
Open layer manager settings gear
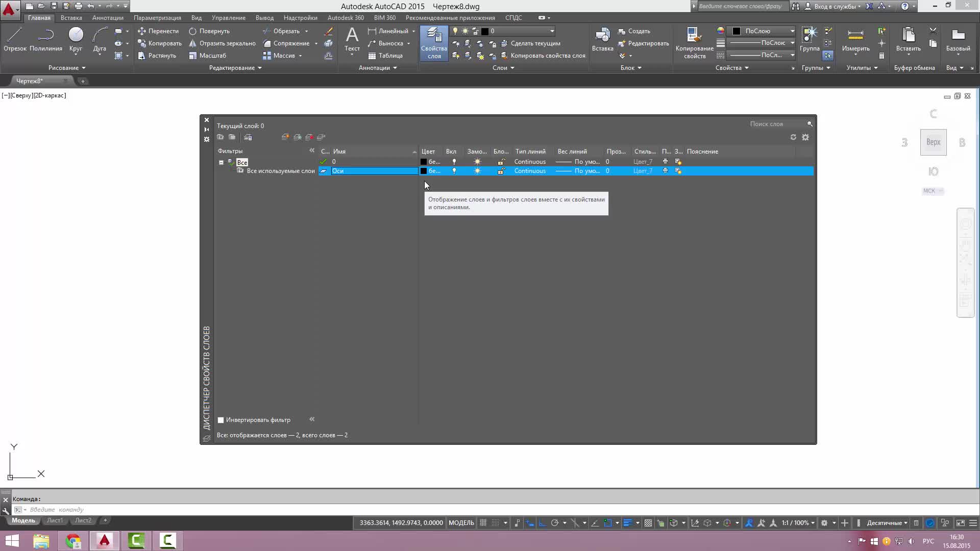[x=805, y=137]
